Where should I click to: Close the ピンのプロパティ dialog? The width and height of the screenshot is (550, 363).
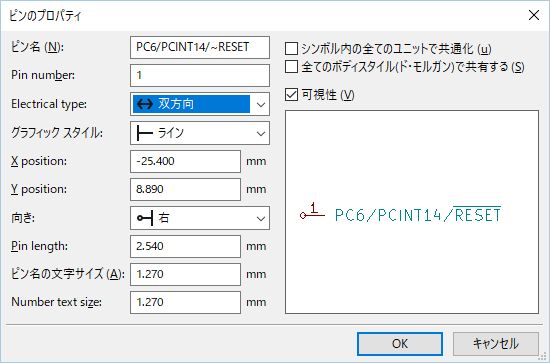534,15
